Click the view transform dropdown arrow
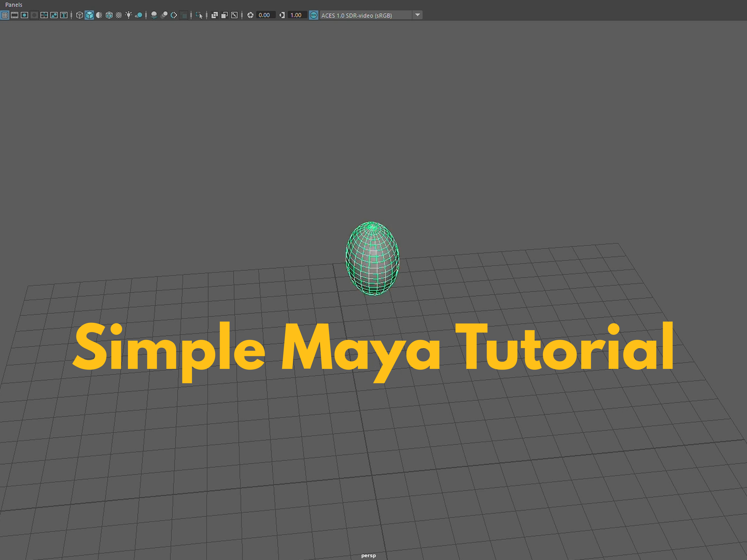The image size is (747, 560). click(x=418, y=15)
